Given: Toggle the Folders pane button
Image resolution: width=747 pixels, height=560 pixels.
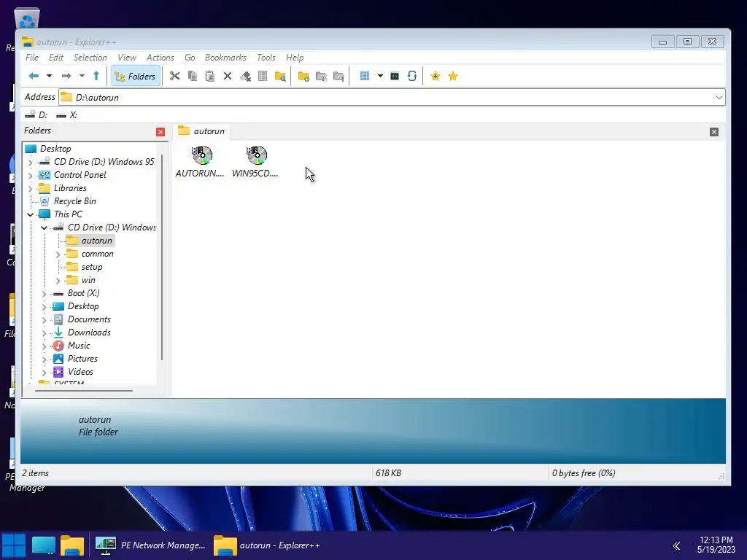Looking at the screenshot, I should 135,76.
